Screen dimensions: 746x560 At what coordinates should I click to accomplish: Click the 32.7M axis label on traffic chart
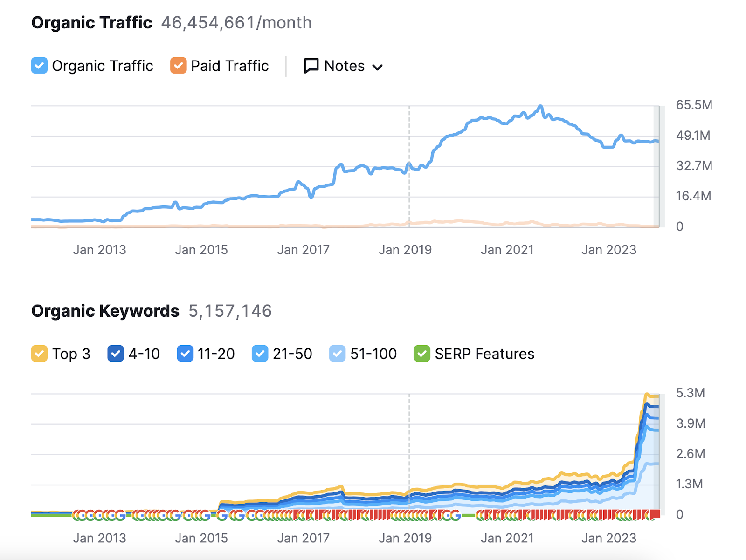[694, 166]
